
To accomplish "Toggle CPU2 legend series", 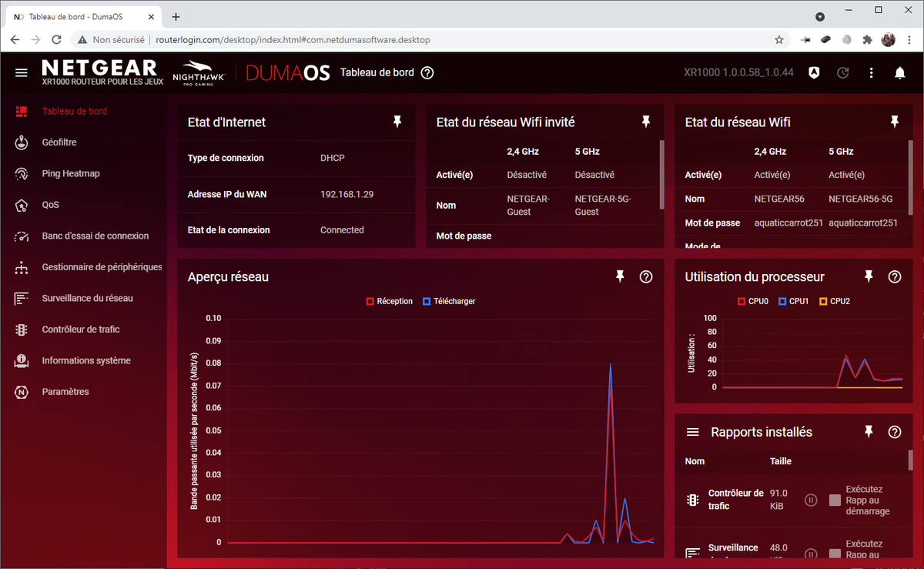I will (x=835, y=301).
